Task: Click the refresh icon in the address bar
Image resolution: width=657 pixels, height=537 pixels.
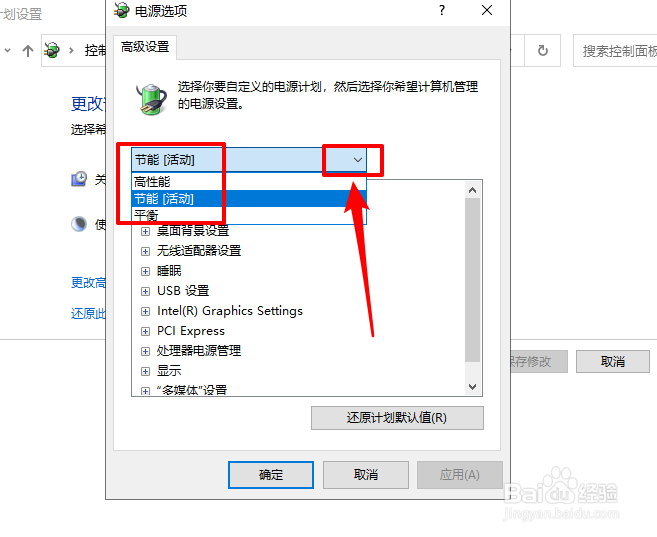Action: [543, 51]
